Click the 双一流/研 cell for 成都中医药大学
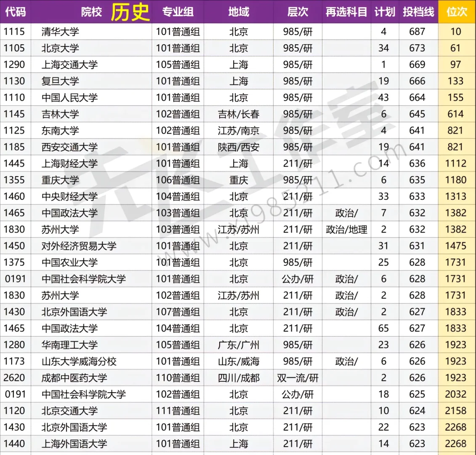 pos(298,378)
